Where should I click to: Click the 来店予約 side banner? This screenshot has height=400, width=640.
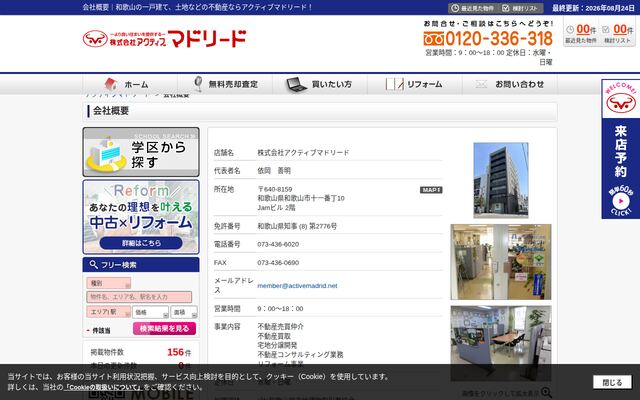tap(620, 149)
